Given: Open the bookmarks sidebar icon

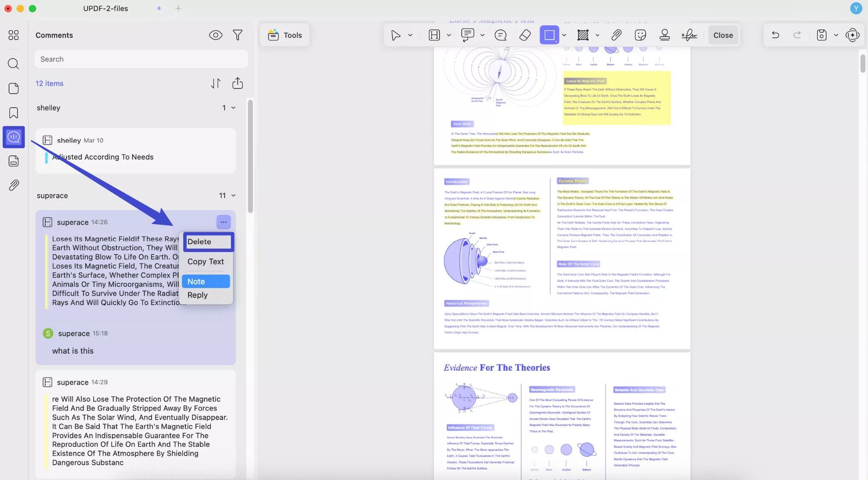Looking at the screenshot, I should click(14, 113).
